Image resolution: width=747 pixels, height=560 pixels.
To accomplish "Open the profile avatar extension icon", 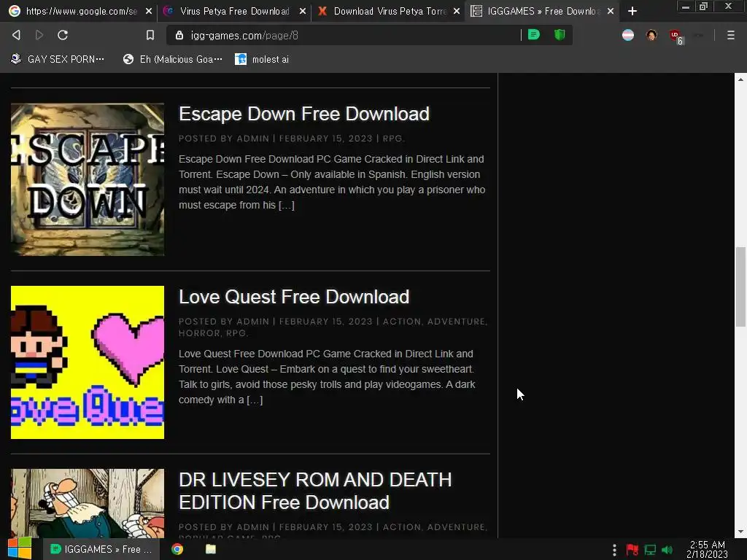I will [x=651, y=35].
